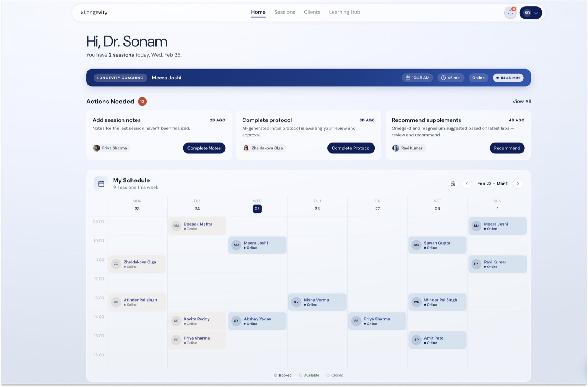588x387 pixels.
Task: Open Priya Sharma Tuesday session
Action: (x=197, y=340)
